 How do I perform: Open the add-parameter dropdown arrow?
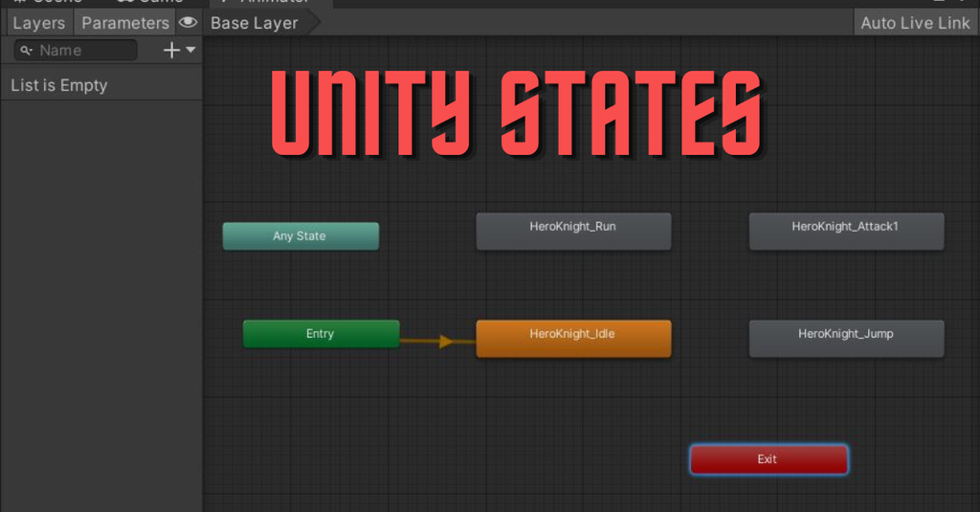pos(190,50)
